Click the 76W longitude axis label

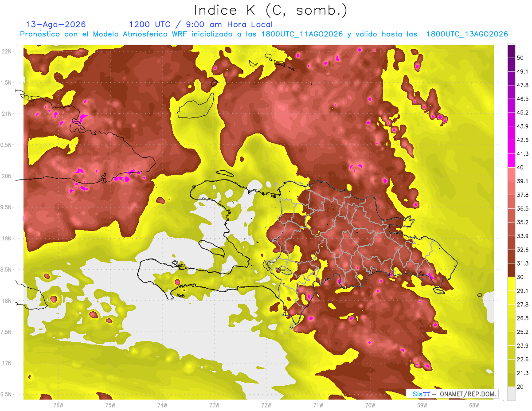[58, 405]
